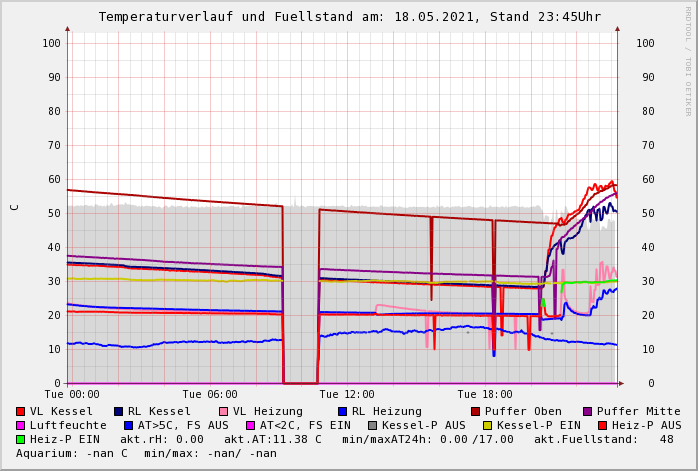Viewport: 698px width, 471px height.
Task: Click the right axis value 30
Action: pyautogui.click(x=648, y=281)
